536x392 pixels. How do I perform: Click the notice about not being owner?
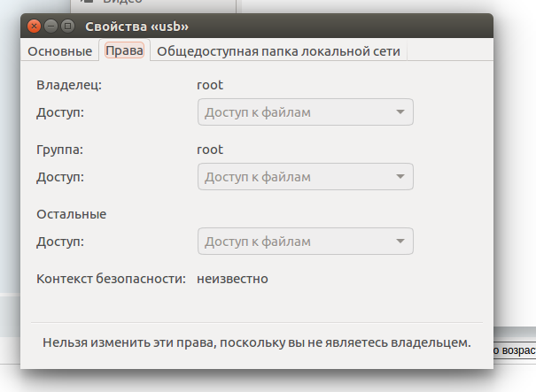coord(257,341)
